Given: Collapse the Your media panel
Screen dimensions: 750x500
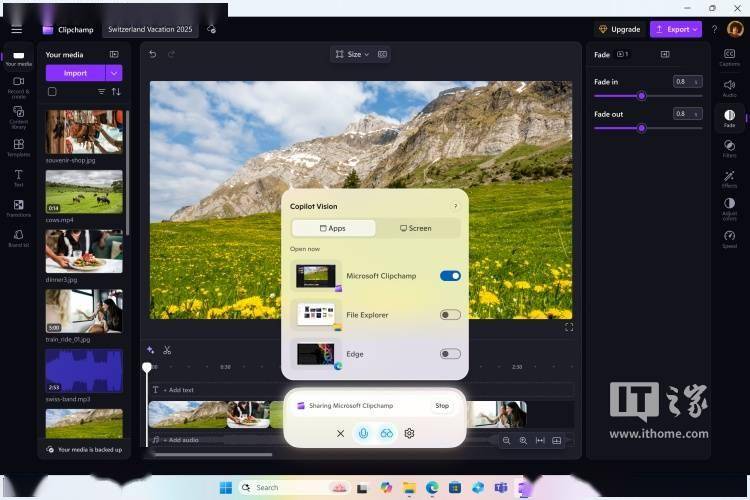Looking at the screenshot, I should [114, 55].
